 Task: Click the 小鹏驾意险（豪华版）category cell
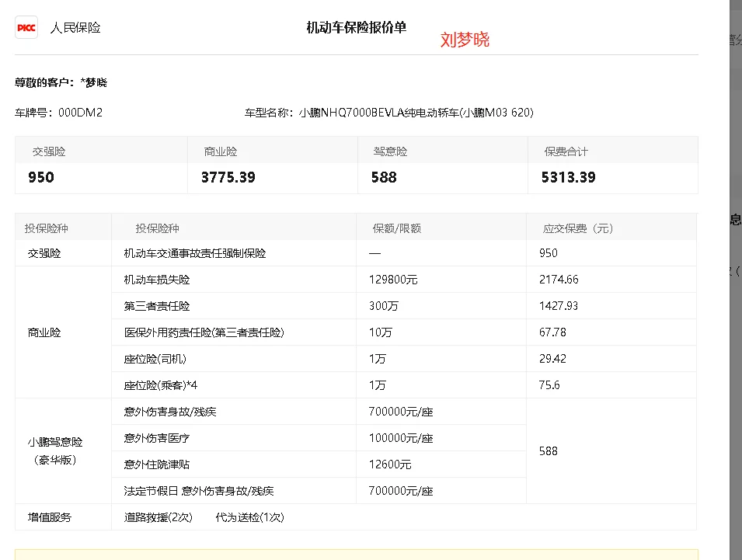pyautogui.click(x=54, y=450)
